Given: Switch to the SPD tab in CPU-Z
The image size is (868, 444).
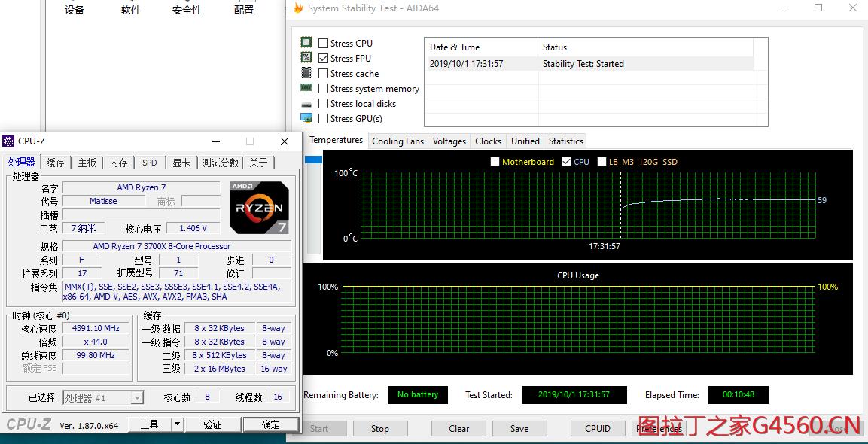Looking at the screenshot, I should tap(149, 161).
